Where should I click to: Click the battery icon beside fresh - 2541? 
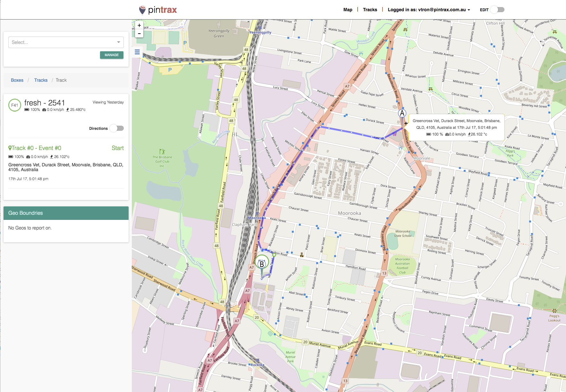27,110
